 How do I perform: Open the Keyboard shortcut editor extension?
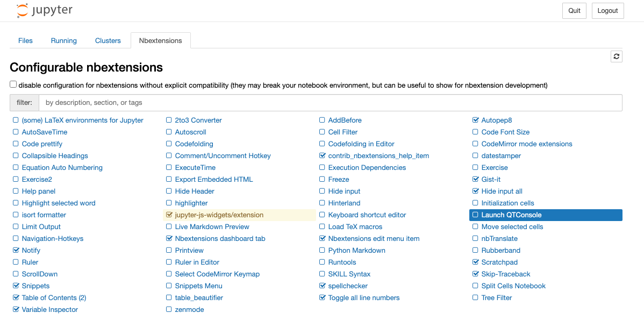coord(367,215)
